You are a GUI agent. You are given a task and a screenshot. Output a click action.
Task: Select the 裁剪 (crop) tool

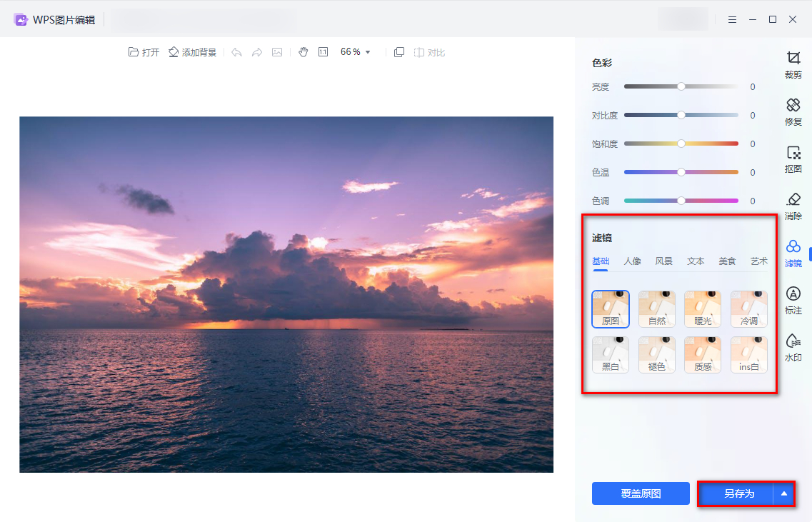pos(793,64)
